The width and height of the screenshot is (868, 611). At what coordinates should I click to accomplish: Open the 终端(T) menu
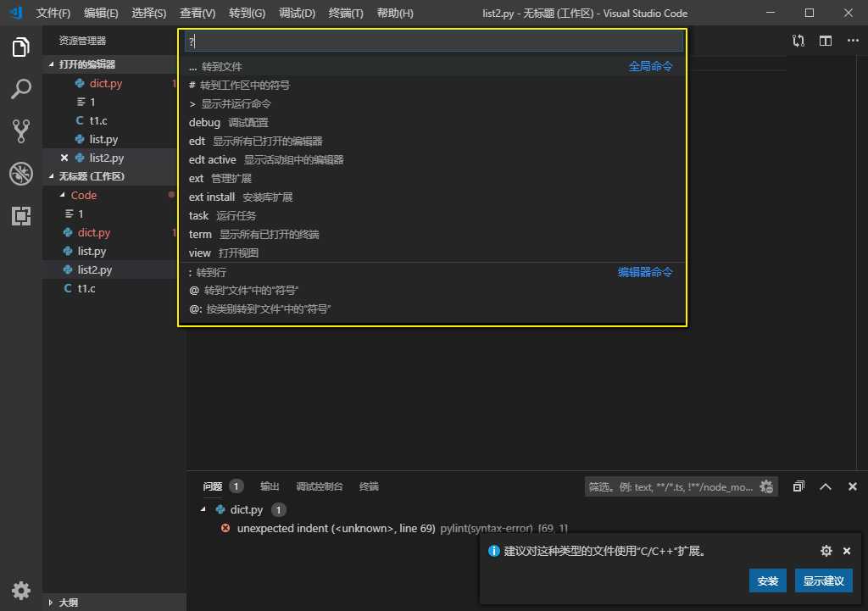point(346,13)
